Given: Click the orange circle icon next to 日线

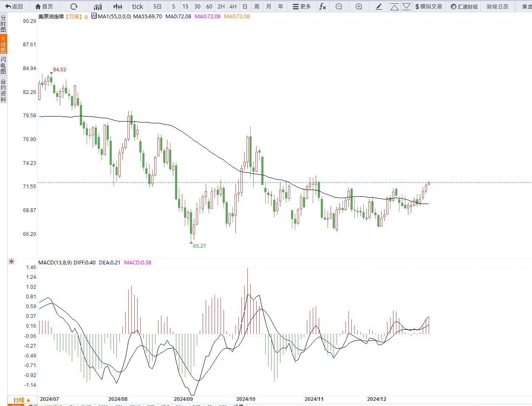Looking at the screenshot, I should point(86,17).
